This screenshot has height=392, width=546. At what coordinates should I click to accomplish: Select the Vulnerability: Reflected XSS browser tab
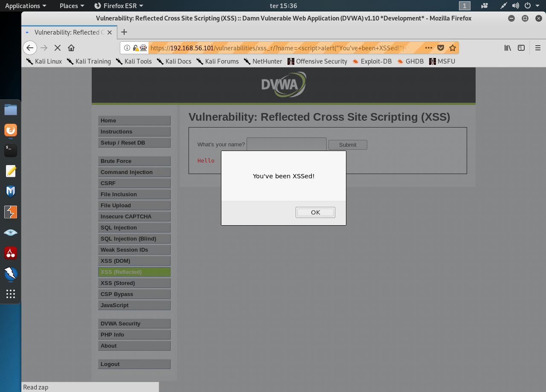click(x=69, y=32)
